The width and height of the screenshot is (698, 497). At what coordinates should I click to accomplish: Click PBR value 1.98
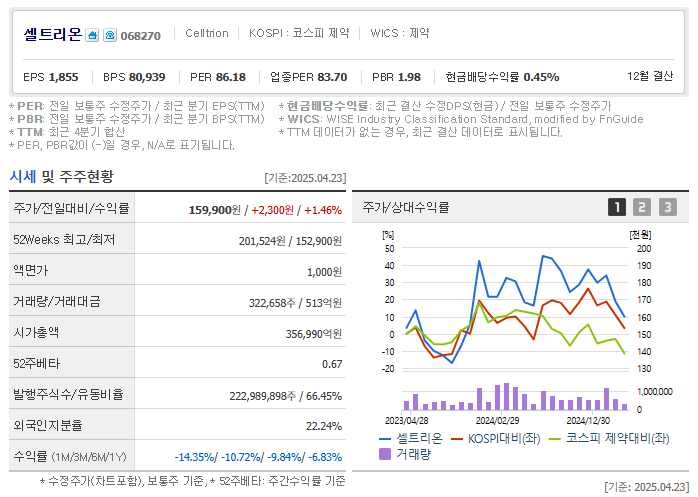click(x=409, y=77)
